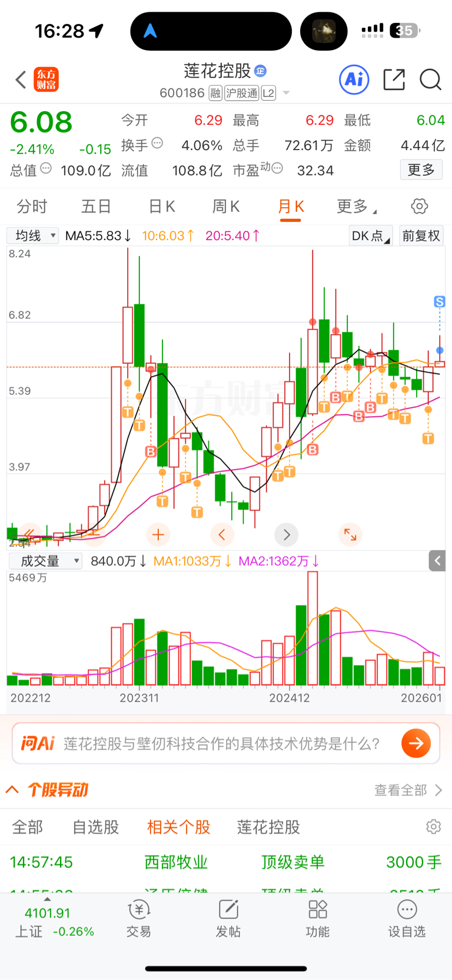Image resolution: width=452 pixels, height=980 pixels.
Task: Open the 前复权 adjustment selector
Action: (x=421, y=236)
